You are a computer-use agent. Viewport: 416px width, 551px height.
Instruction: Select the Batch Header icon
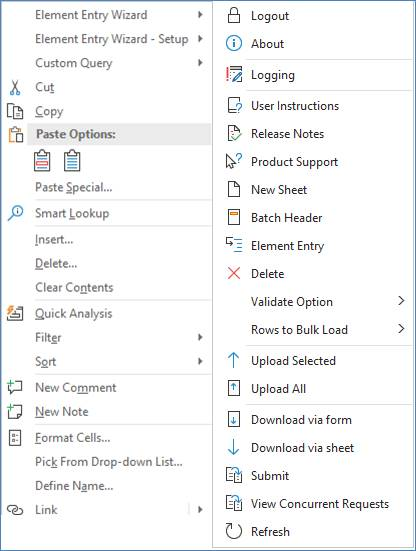pos(234,217)
